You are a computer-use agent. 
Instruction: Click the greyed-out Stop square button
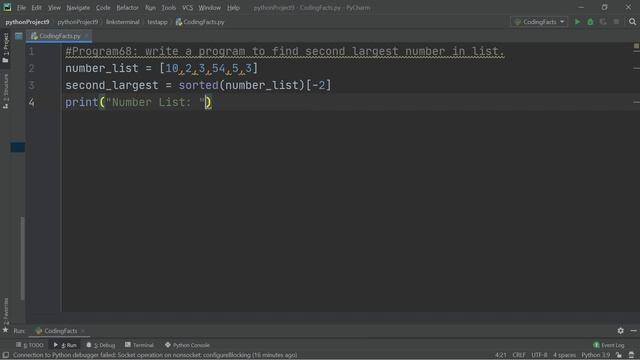pyautogui.click(x=616, y=22)
